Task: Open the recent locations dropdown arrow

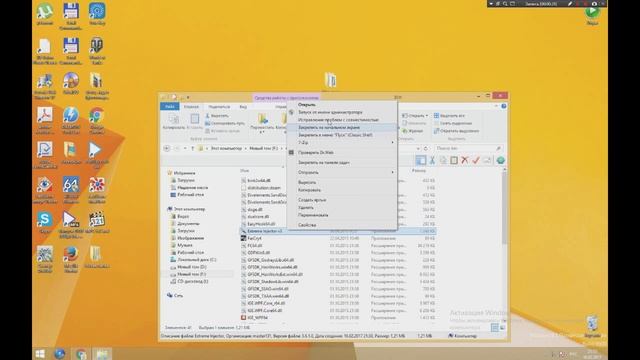Action: pyautogui.click(x=185, y=148)
